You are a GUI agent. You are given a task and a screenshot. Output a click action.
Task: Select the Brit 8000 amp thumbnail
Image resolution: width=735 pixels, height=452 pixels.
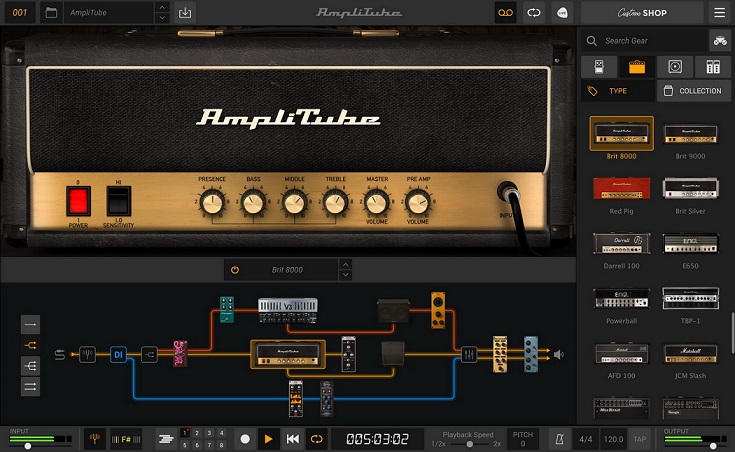point(622,133)
